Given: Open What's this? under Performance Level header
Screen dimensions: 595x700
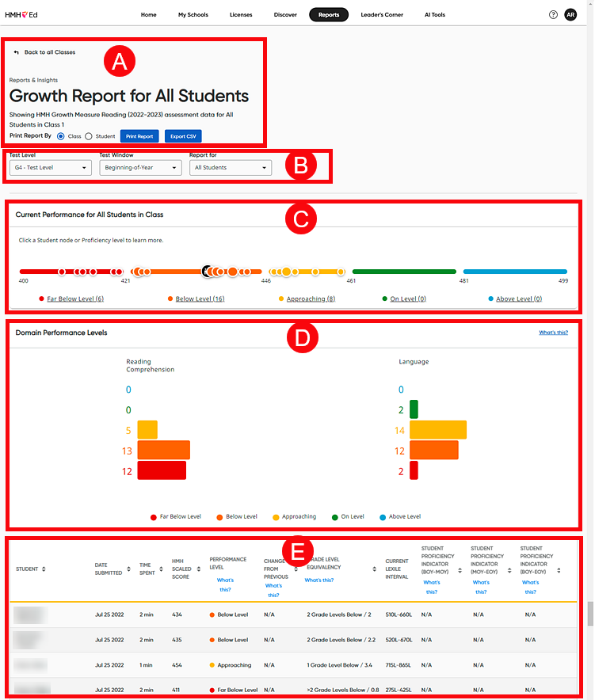Looking at the screenshot, I should pyautogui.click(x=225, y=585).
